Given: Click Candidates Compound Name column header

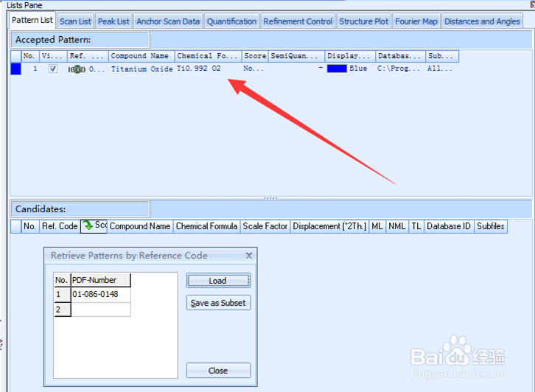Looking at the screenshot, I should pos(140,226).
